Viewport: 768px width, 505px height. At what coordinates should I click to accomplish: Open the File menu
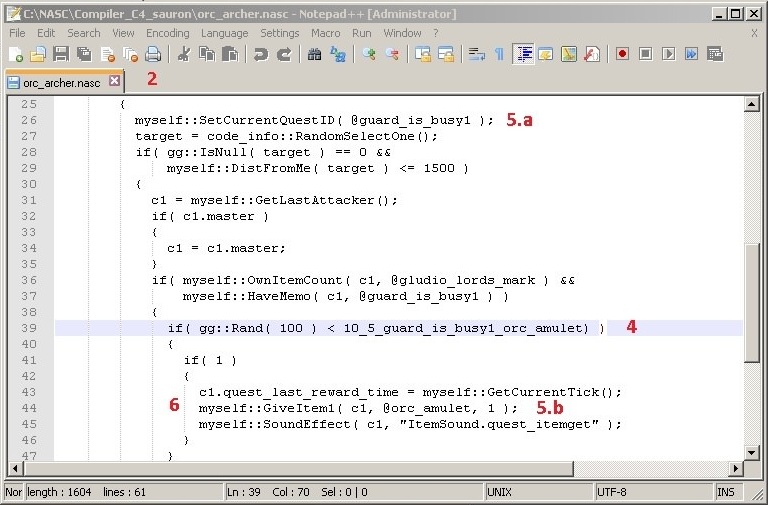click(x=17, y=33)
